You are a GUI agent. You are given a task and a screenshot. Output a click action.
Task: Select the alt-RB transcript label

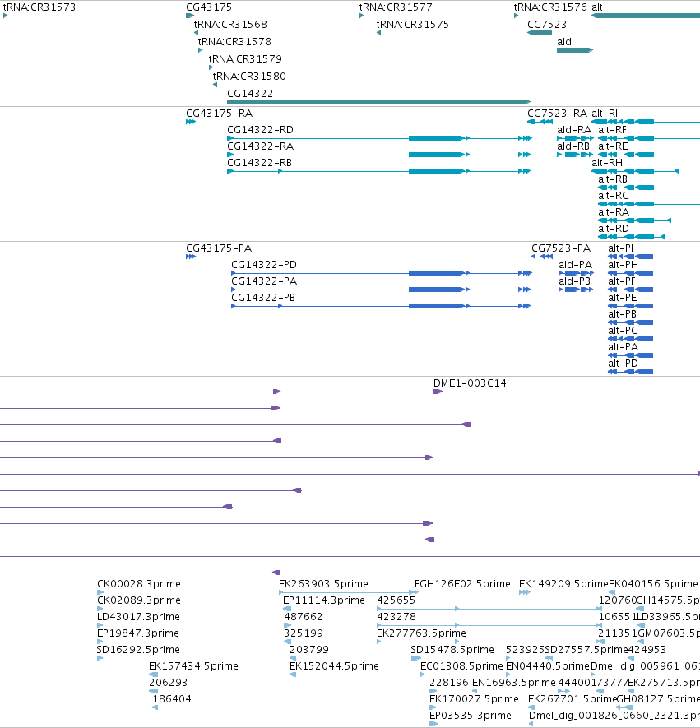(613, 179)
